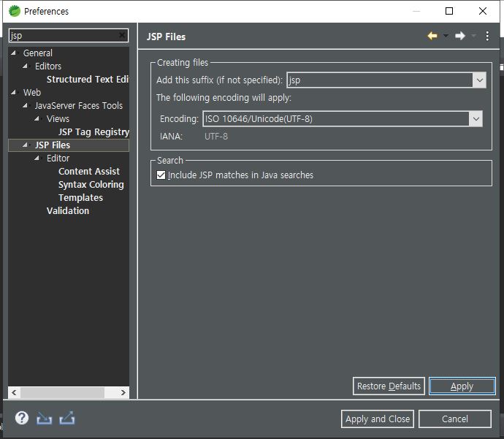Open the three-dot view menu icon
Screen dimensions: 504x439
(488, 37)
